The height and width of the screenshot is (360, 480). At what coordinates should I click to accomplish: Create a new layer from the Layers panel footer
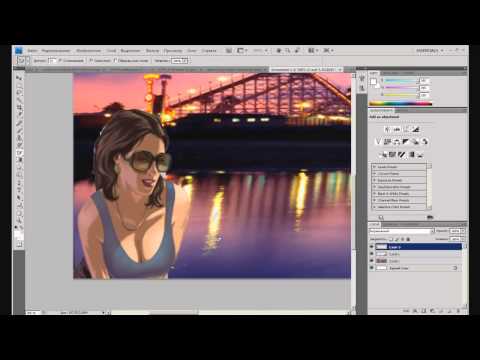click(x=449, y=311)
